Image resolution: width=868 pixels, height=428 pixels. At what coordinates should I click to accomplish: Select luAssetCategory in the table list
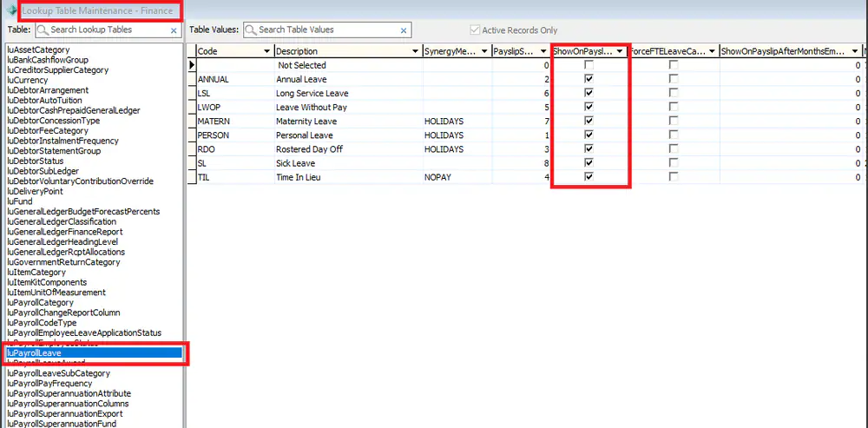click(x=38, y=49)
